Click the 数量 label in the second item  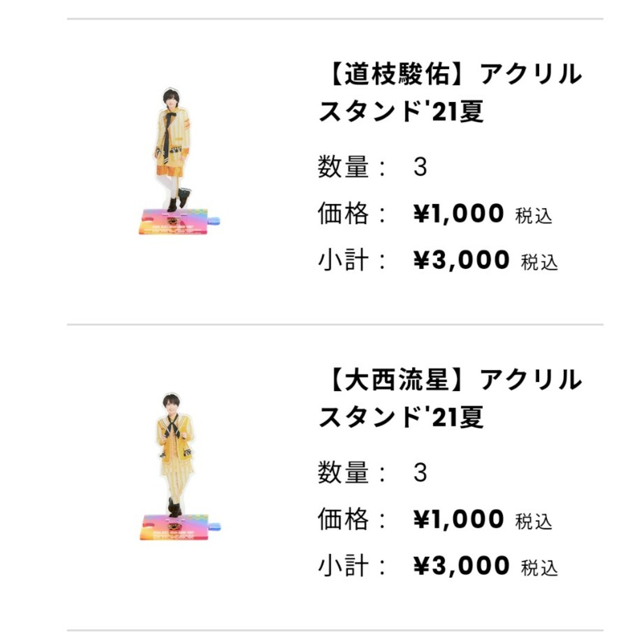(x=343, y=472)
